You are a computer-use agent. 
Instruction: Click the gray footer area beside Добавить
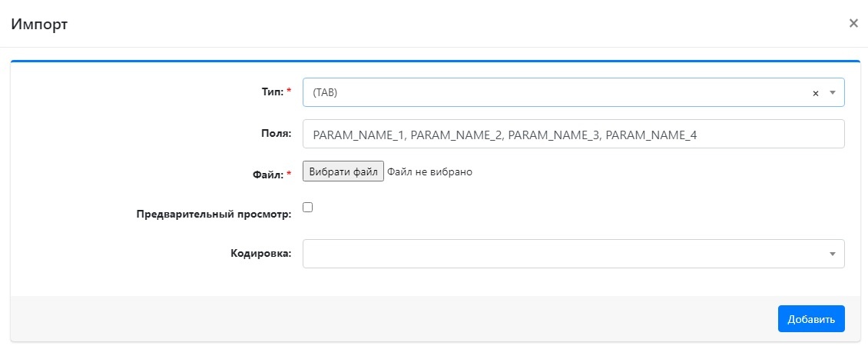coord(384,318)
